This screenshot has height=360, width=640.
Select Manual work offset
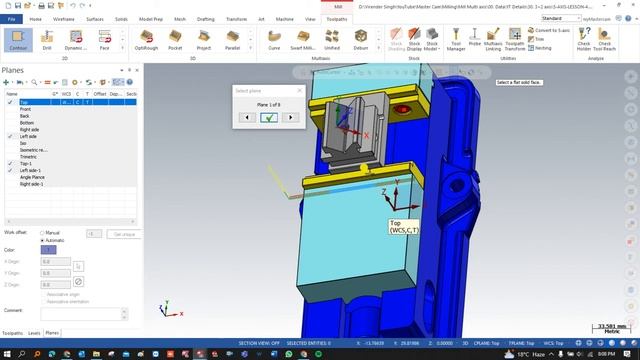pos(42,233)
